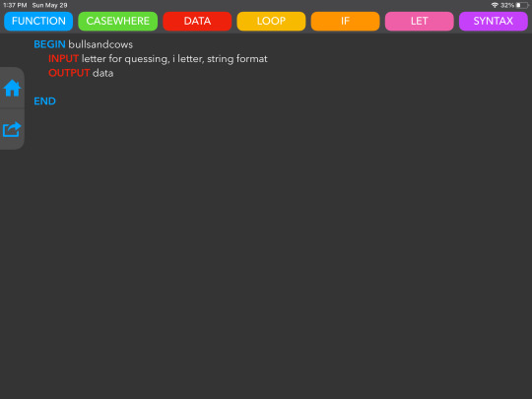The height and width of the screenshot is (399, 532).
Task: Tap the Wi-Fi status icon
Action: coord(495,5)
